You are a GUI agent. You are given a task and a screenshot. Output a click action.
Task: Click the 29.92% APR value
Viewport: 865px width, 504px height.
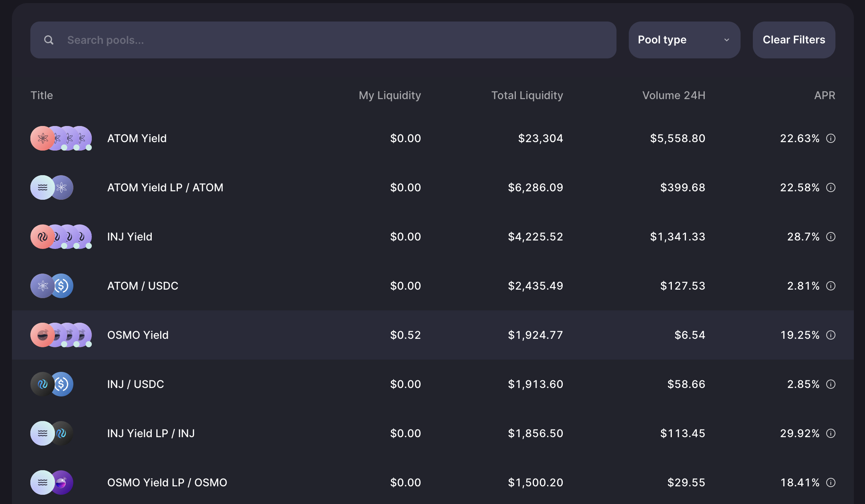click(800, 433)
